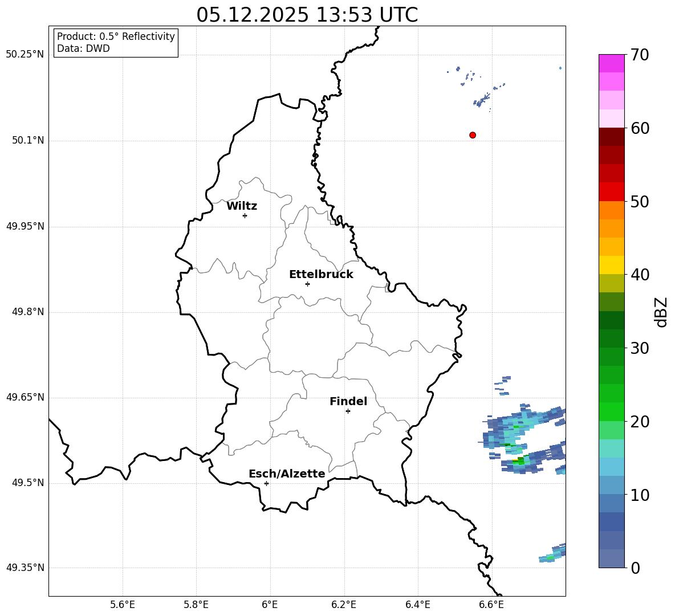Click the Data: DWD text
This screenshot has width=675, height=616.
click(x=83, y=48)
